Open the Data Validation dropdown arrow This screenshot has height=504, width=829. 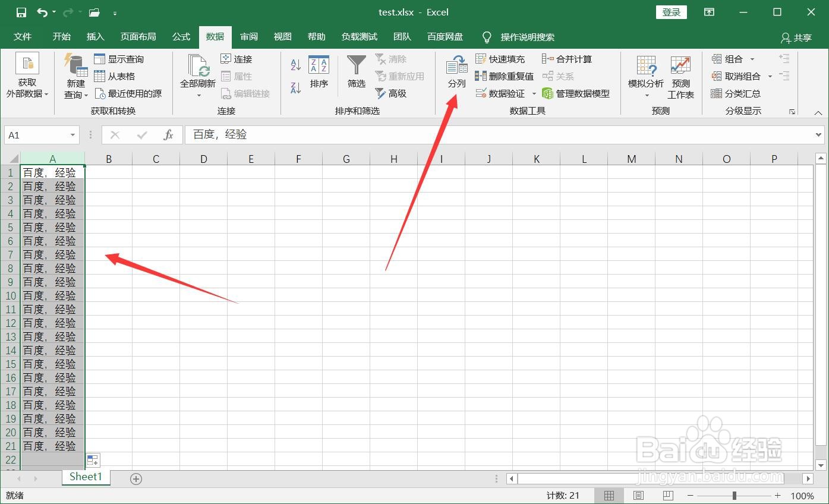pos(534,93)
